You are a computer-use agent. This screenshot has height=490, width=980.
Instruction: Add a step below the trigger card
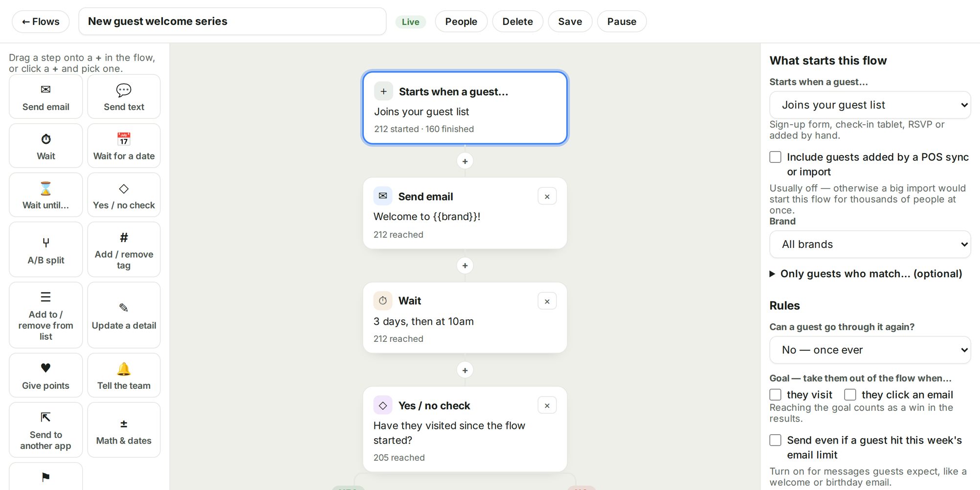coord(465,161)
